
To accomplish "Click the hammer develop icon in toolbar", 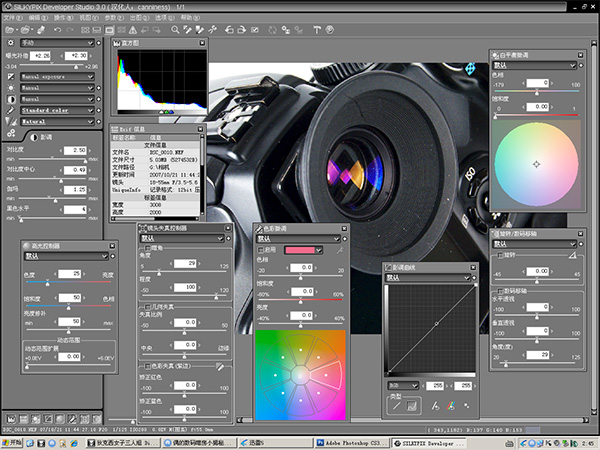I will pyautogui.click(x=317, y=29).
